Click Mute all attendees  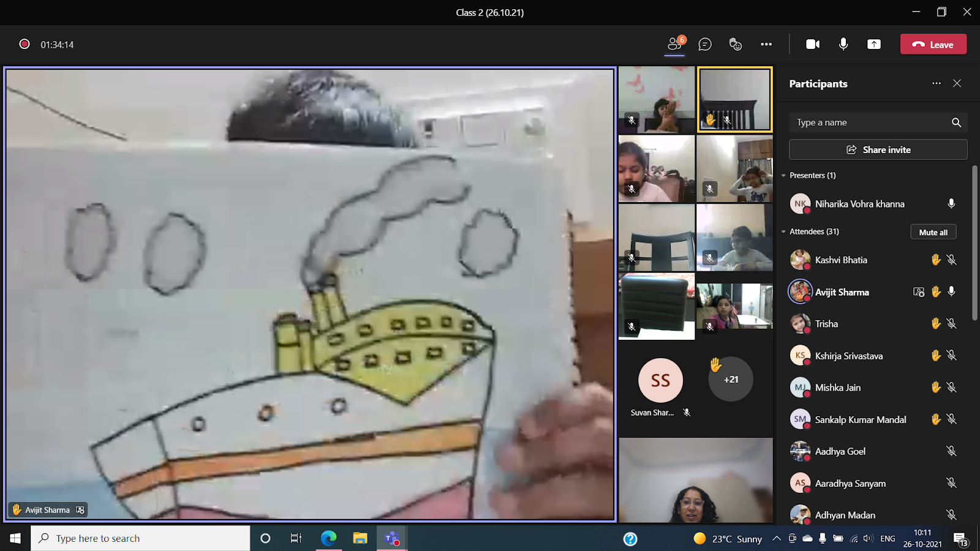933,232
